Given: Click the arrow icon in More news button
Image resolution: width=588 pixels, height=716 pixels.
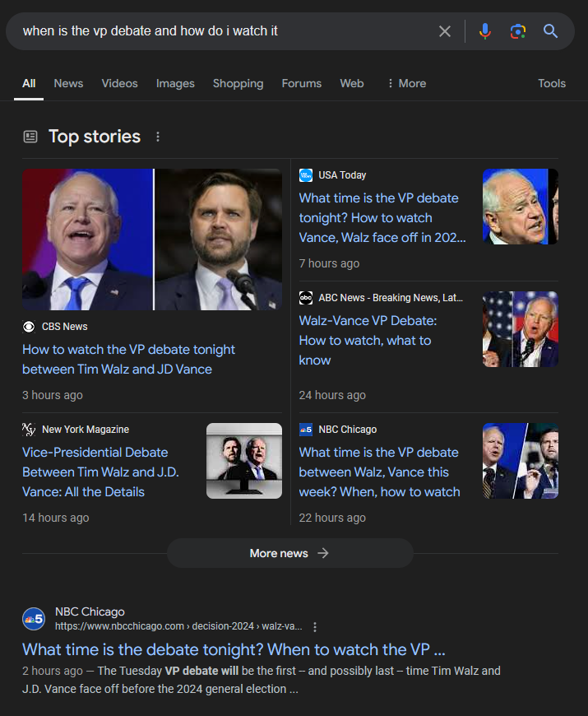Looking at the screenshot, I should [x=323, y=553].
